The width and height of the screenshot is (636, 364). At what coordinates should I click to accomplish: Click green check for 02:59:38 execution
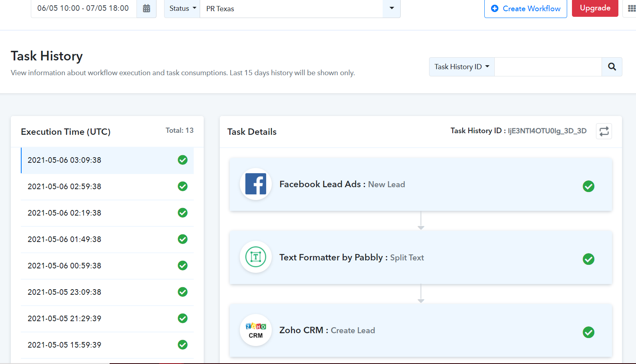[x=183, y=186]
